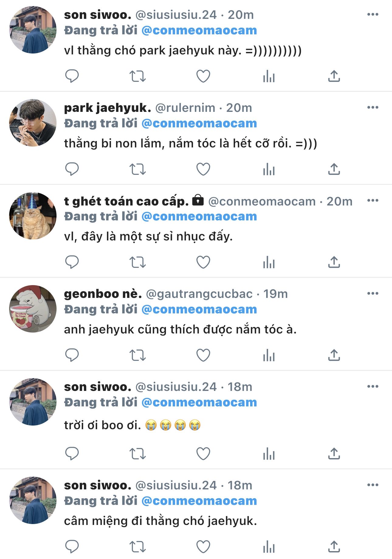
Task: Reply to the last tweet by son siwoo
Action: pos(72,547)
